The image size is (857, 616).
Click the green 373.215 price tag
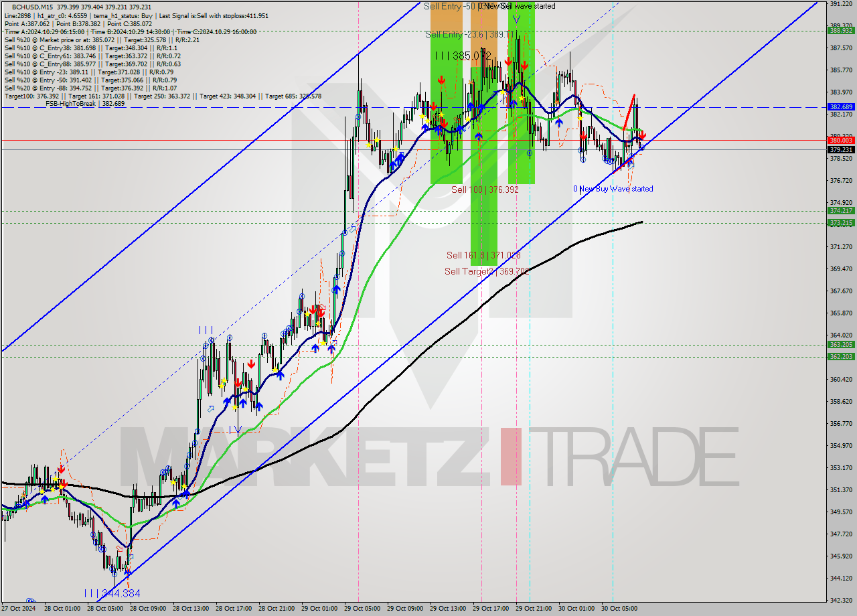tap(841, 222)
